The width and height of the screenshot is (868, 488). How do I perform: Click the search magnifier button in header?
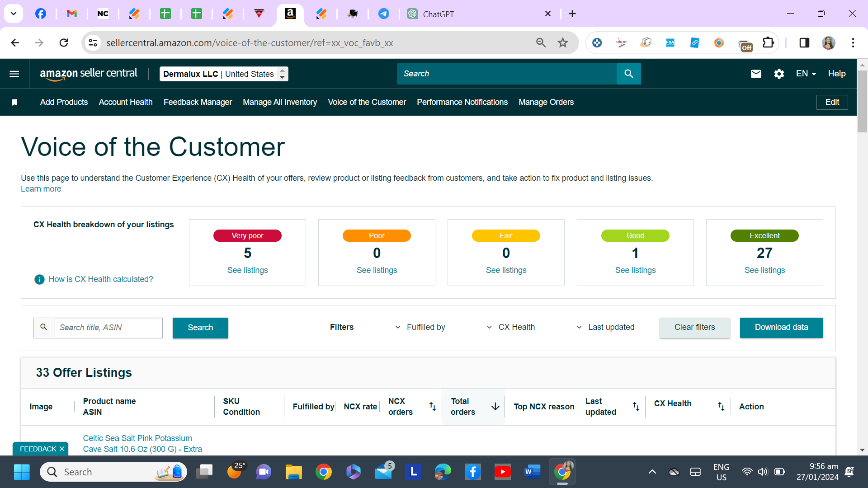click(x=628, y=74)
